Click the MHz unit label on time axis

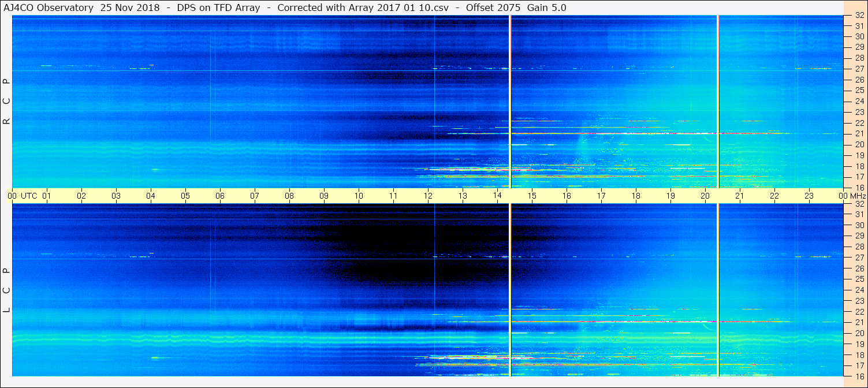[858, 196]
